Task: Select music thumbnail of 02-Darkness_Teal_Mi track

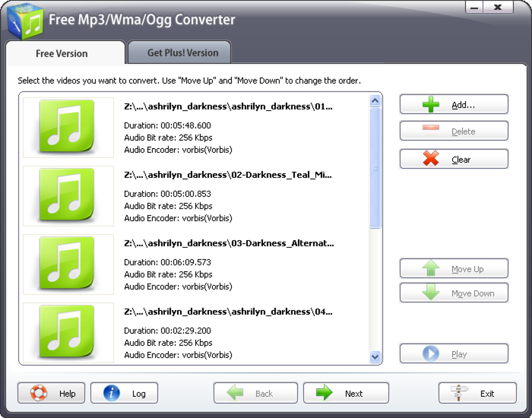Action: click(x=68, y=196)
